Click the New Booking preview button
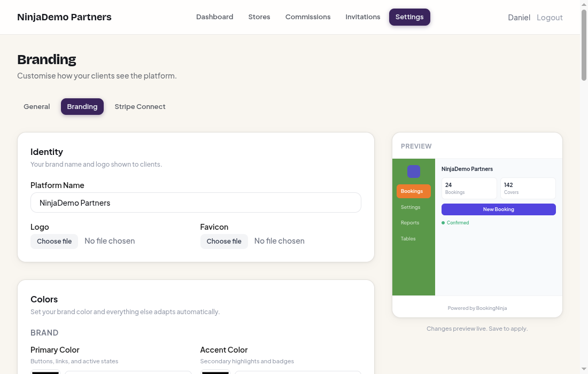 point(498,209)
